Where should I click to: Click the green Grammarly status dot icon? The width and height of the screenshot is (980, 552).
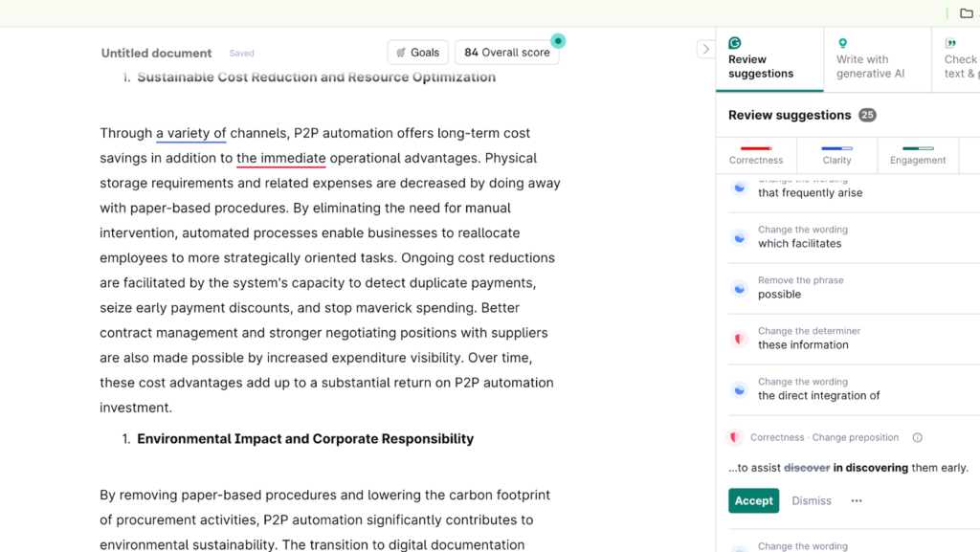tap(558, 40)
